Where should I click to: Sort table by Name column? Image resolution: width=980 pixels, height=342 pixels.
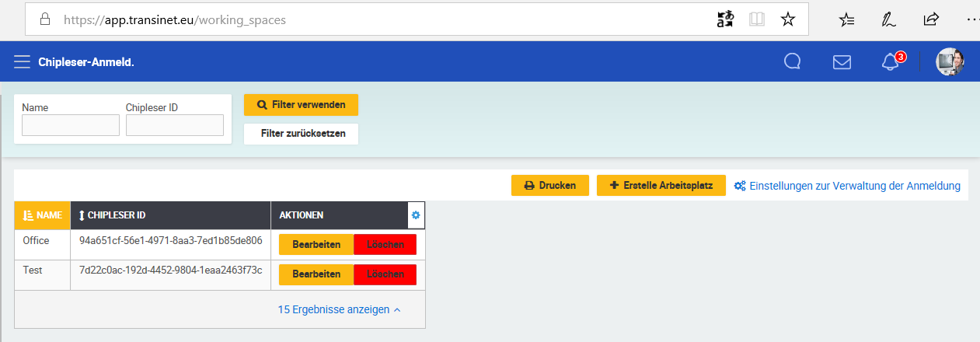tap(42, 215)
